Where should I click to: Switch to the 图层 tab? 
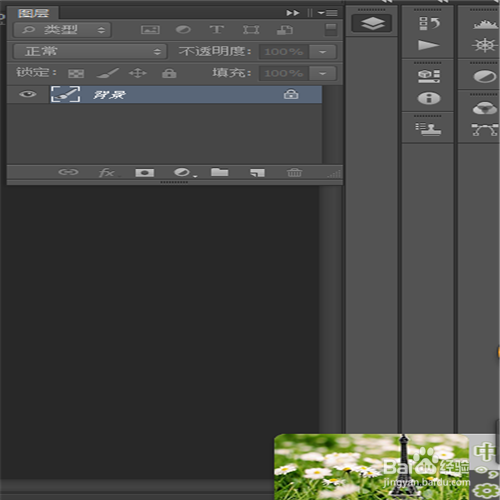[33, 13]
